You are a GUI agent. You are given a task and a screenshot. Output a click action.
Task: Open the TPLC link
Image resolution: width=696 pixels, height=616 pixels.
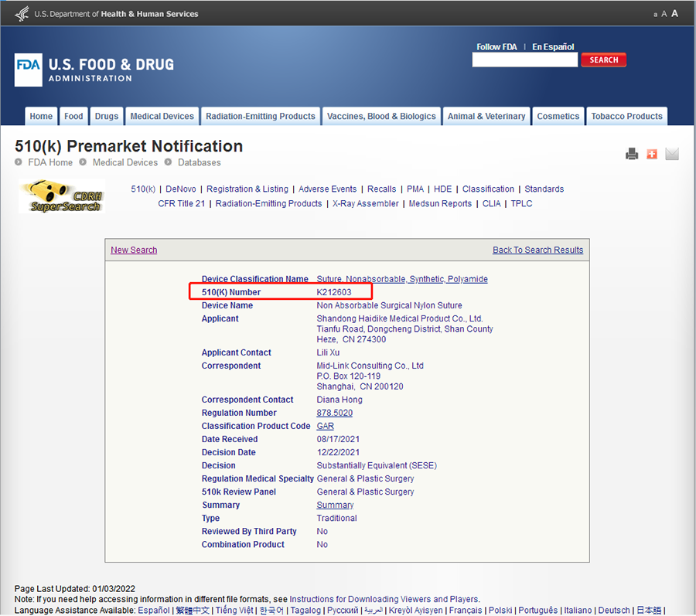click(x=521, y=203)
